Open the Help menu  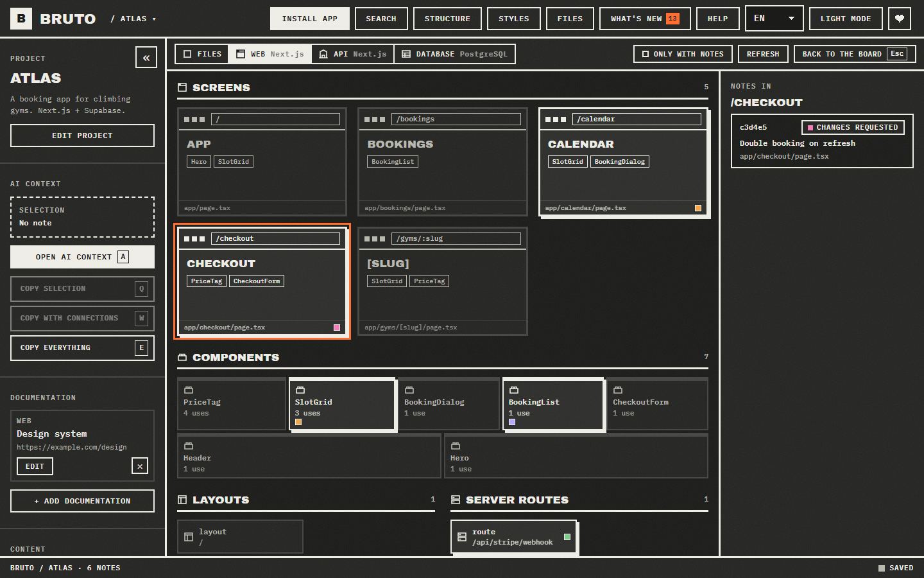tap(717, 19)
